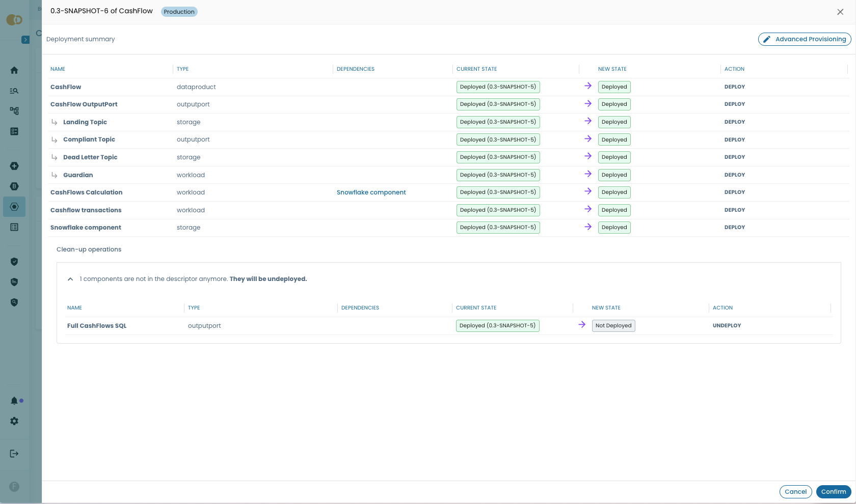This screenshot has width=856, height=504.
Task: Select the Landing Topic row name
Action: click(x=85, y=122)
